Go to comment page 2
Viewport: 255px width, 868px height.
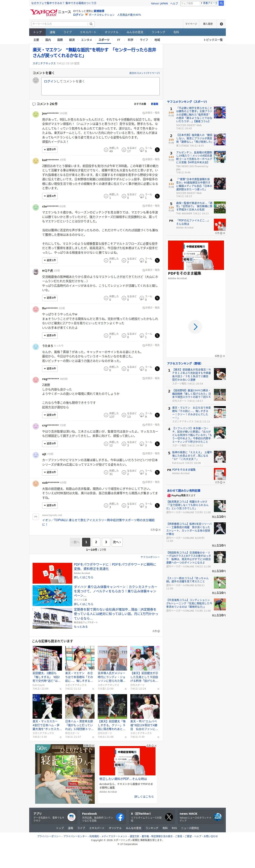96,542
